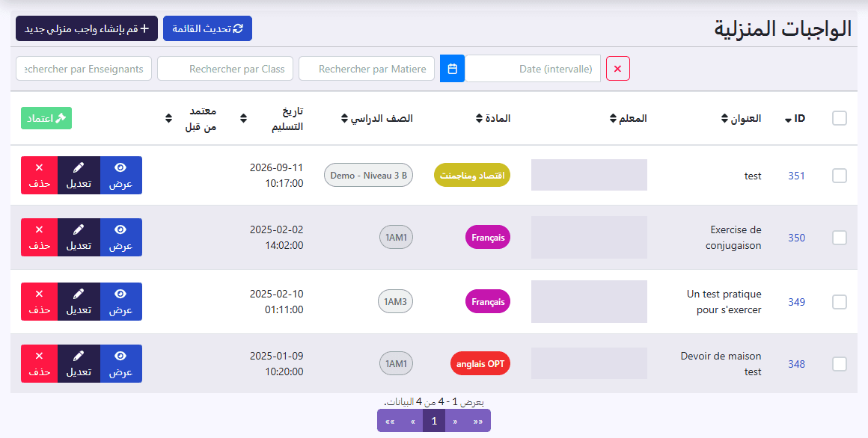Click the due date 2025-02-02 14:02:00
Viewport: 868px width, 438px height.
tap(276, 237)
